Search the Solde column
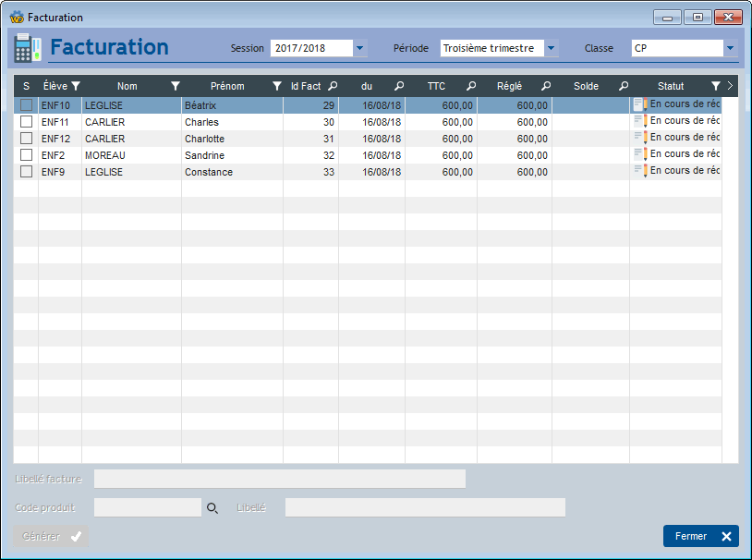The height and width of the screenshot is (560, 752). click(623, 86)
